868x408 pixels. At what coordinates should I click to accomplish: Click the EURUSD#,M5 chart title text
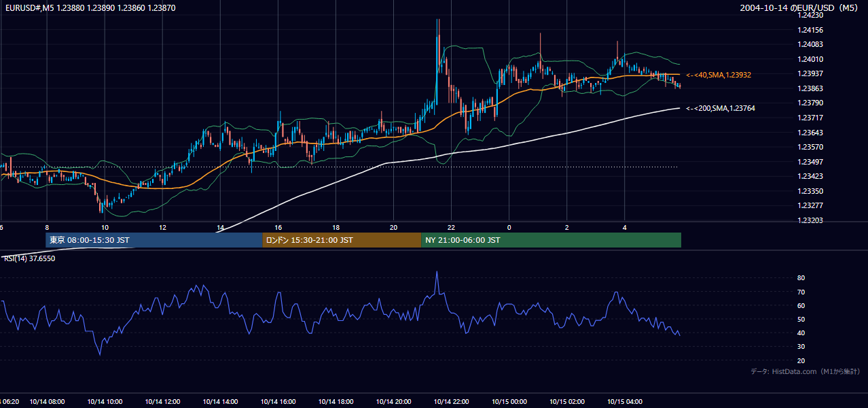(90, 7)
